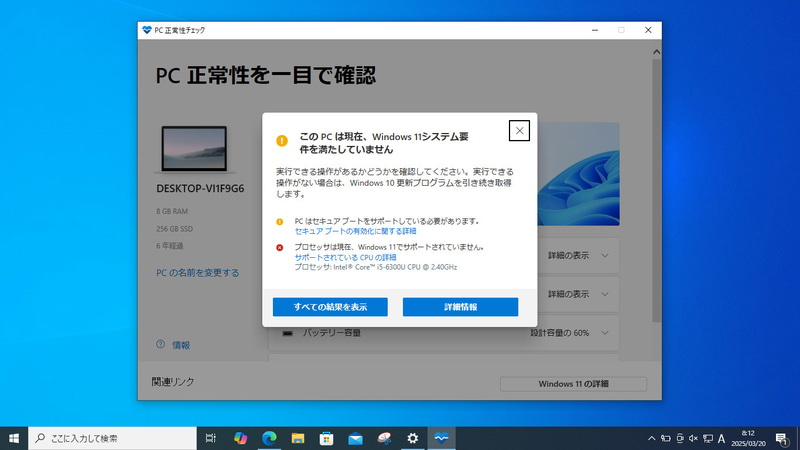The image size is (800, 450).
Task: Open Task View from the taskbar
Action: [210, 438]
